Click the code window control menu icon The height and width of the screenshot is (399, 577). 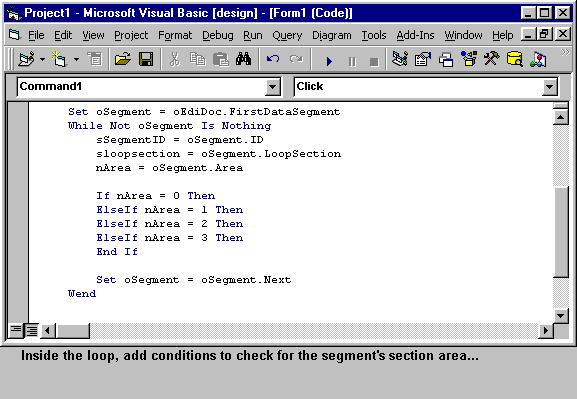point(14,35)
